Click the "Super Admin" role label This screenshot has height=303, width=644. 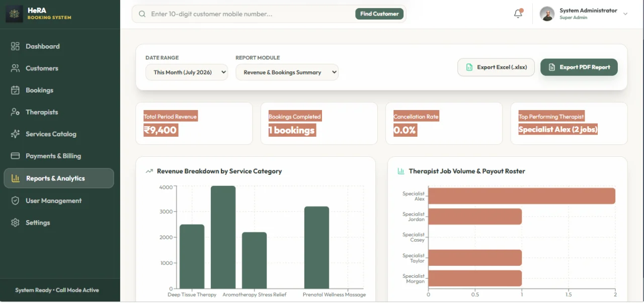pyautogui.click(x=574, y=18)
